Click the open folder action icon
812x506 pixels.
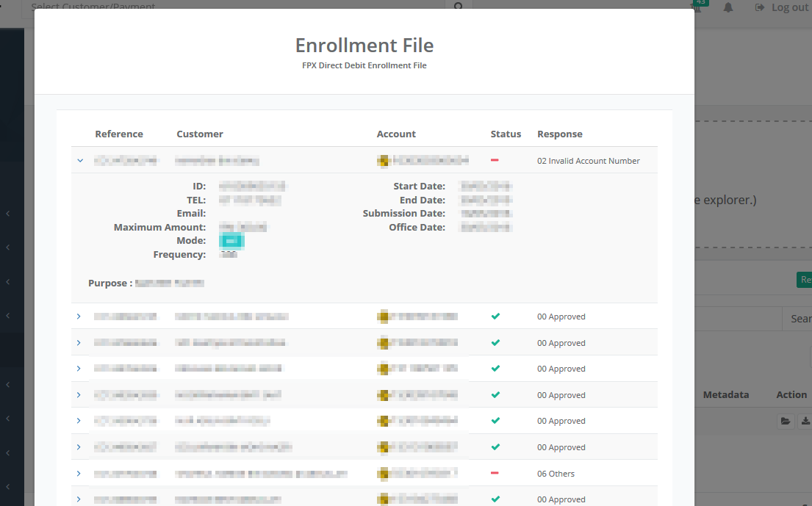click(786, 422)
